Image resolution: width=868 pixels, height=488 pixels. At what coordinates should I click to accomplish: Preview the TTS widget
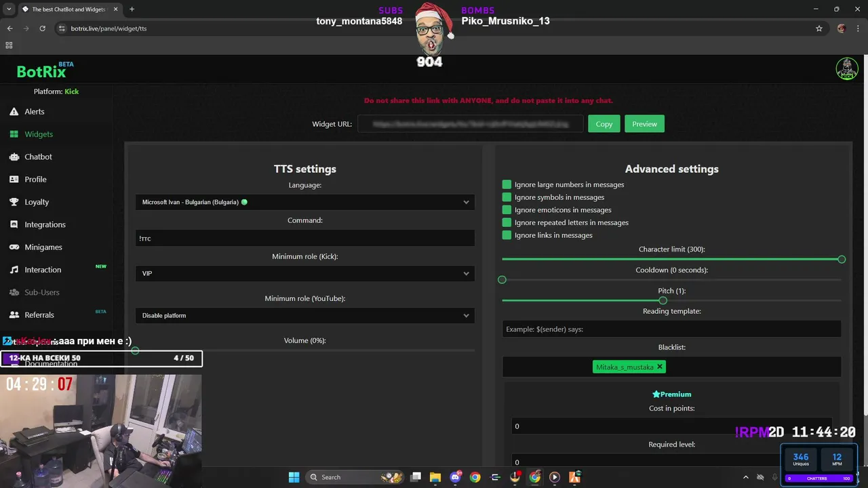644,124
